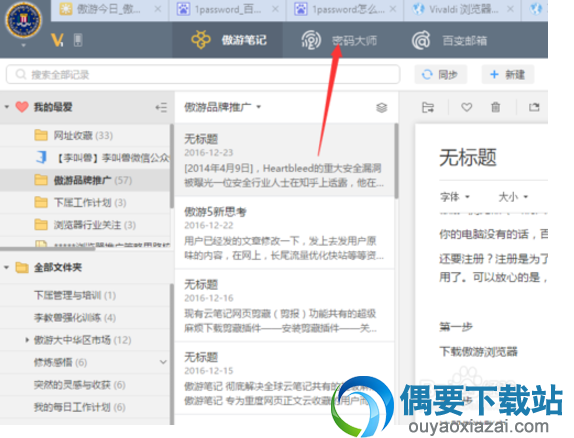Open the 突然的灵感与收获 (6) folder
The height and width of the screenshot is (438, 574).
pyautogui.click(x=85, y=385)
